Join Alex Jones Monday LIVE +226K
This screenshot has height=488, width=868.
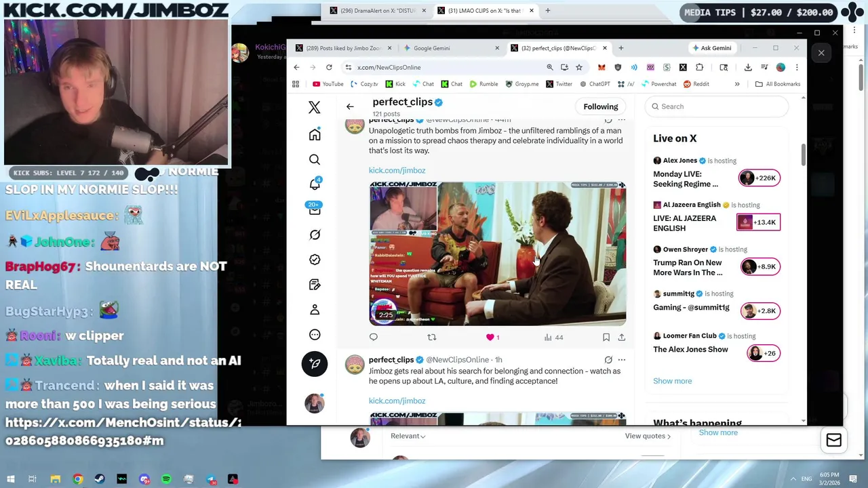[x=759, y=178]
